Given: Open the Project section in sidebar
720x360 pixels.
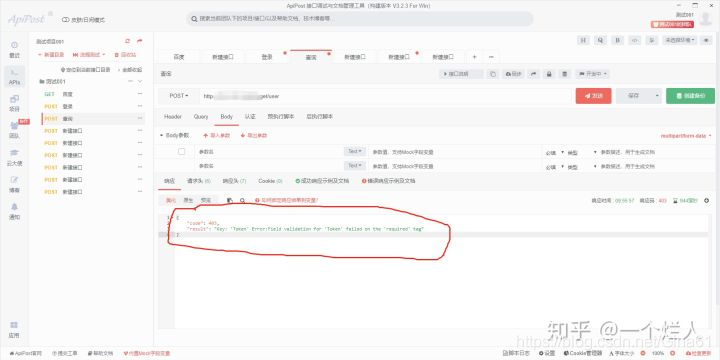Looking at the screenshot, I should point(14,103).
